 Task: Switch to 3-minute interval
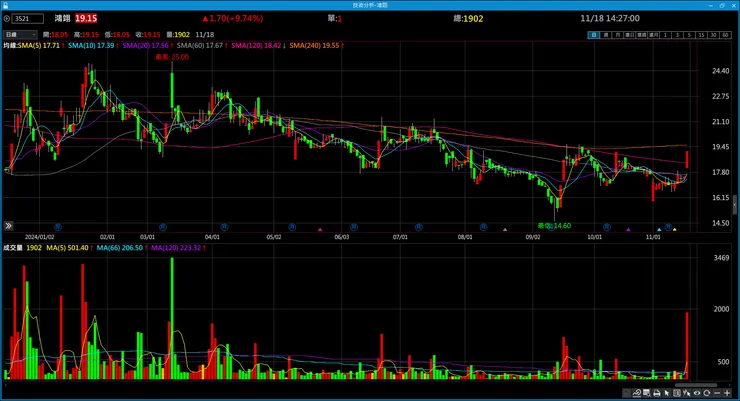coord(678,35)
